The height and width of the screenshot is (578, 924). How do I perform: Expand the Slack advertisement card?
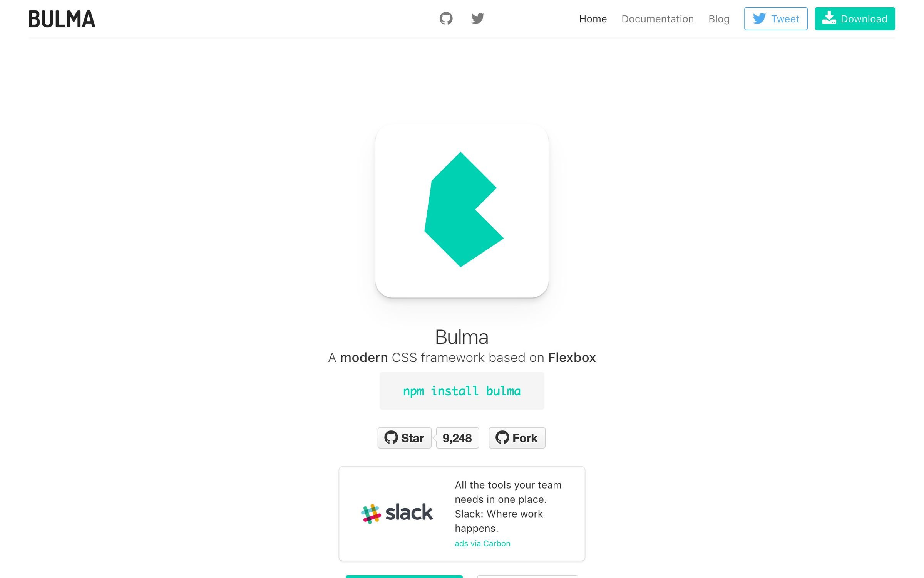[462, 512]
